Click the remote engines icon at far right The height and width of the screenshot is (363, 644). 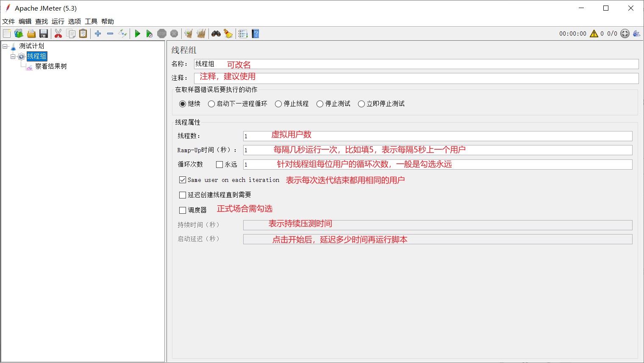[636, 34]
